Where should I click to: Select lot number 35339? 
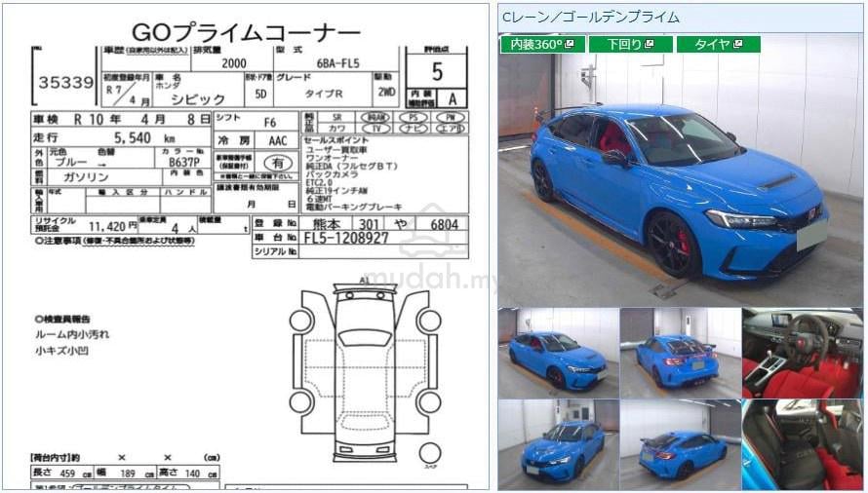click(x=66, y=83)
